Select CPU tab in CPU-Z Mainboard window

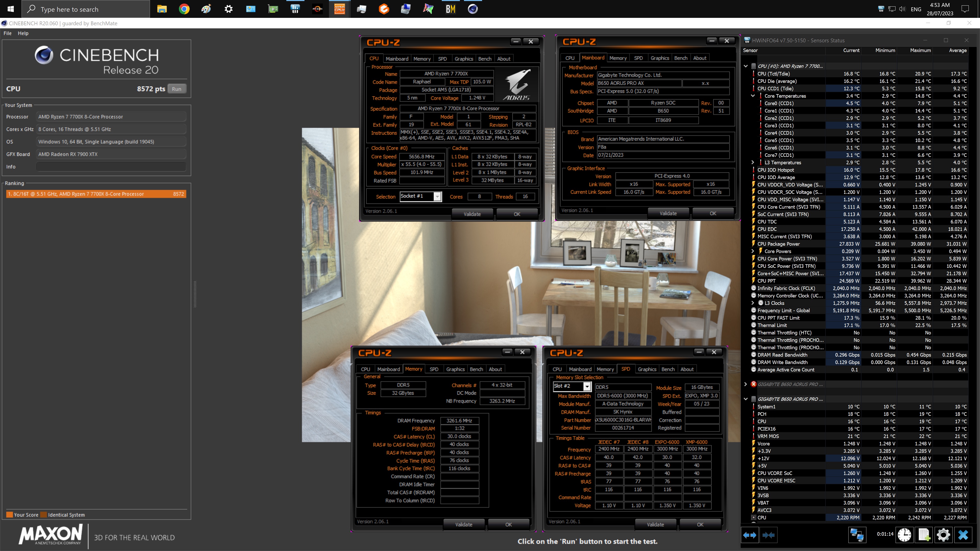(x=570, y=58)
